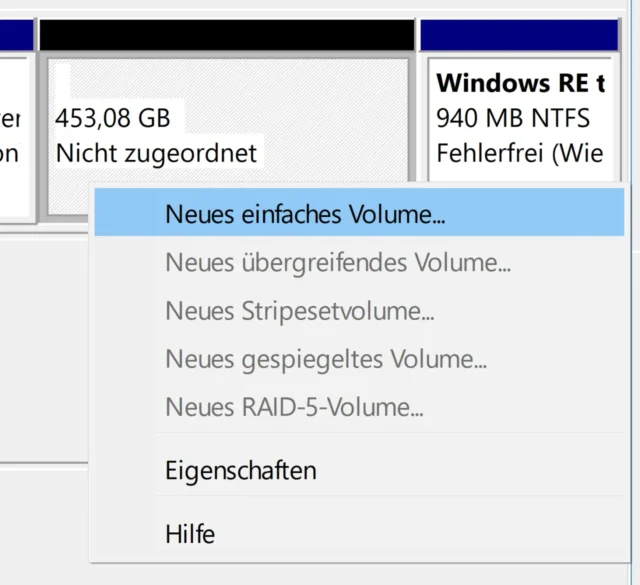
Task: Open "Eigenschaften" from the context menu
Action: point(241,470)
